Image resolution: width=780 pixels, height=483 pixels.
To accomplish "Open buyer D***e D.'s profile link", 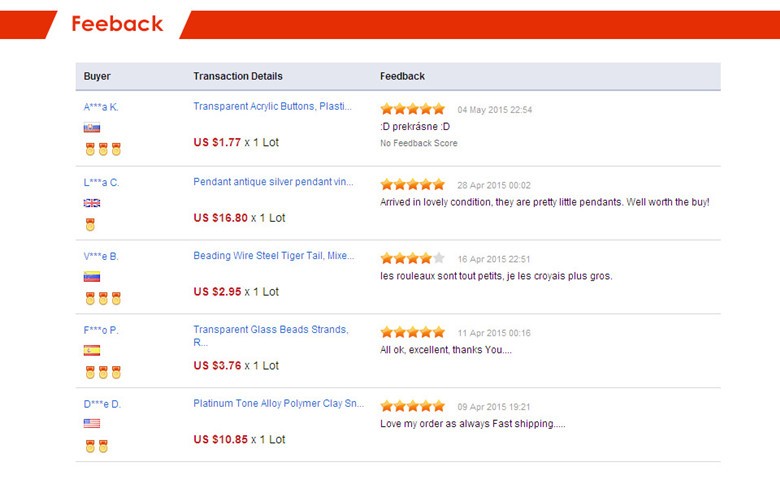I will tap(102, 404).
